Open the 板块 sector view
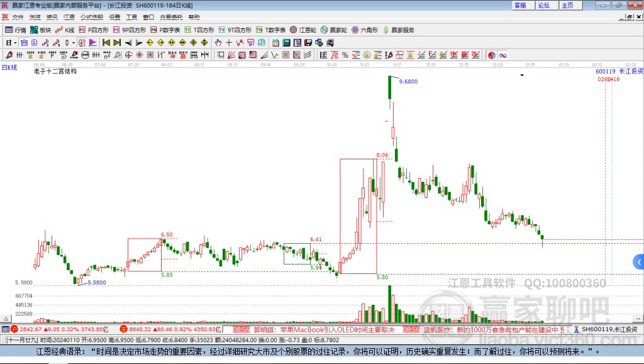The image size is (644, 364). pyautogui.click(x=41, y=30)
